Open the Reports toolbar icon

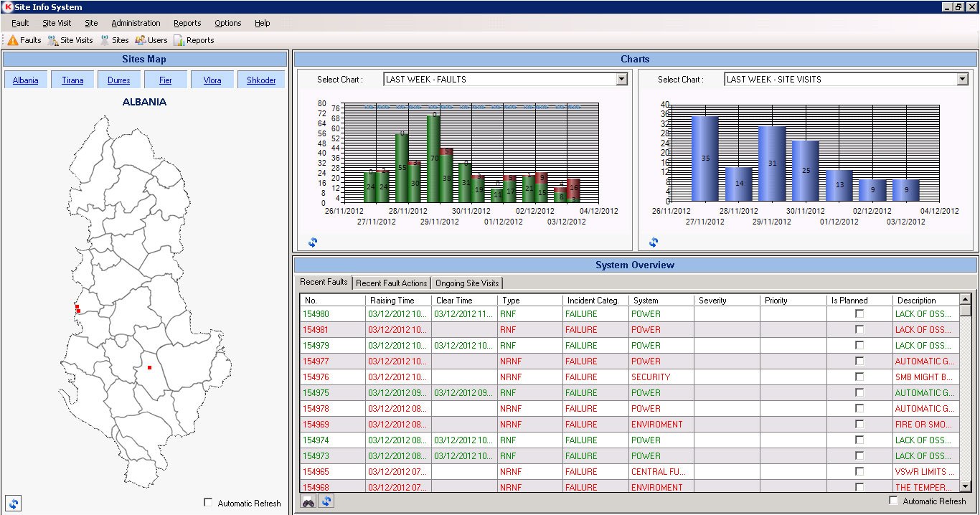pyautogui.click(x=179, y=40)
